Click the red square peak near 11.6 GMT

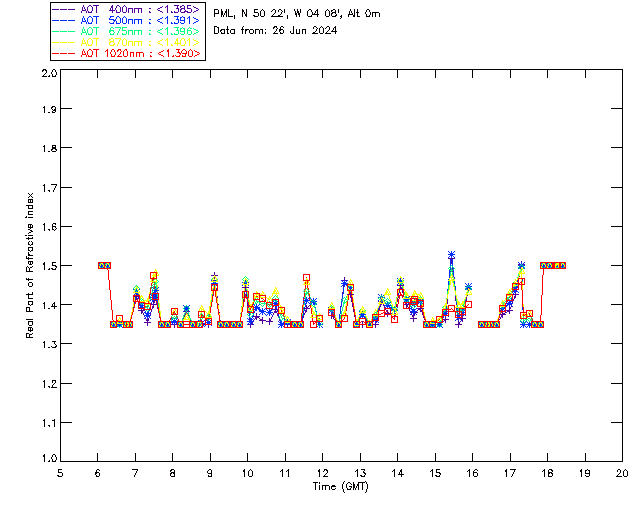click(x=307, y=278)
